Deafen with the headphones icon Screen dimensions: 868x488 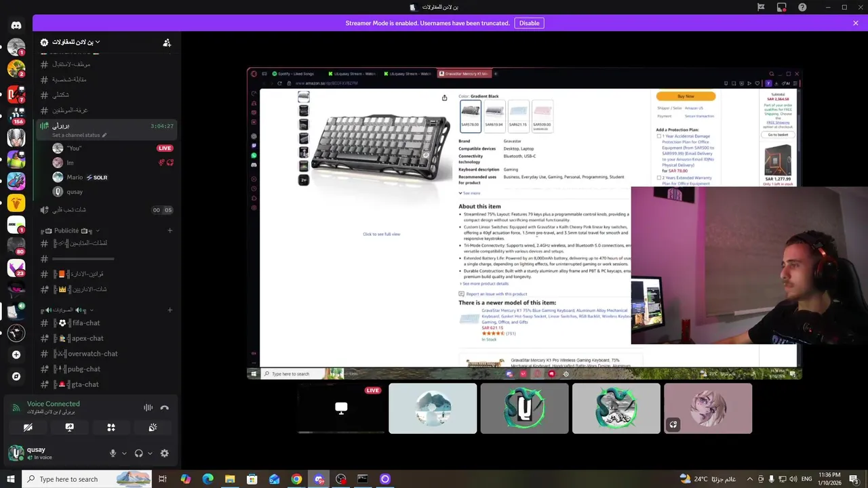click(x=139, y=453)
